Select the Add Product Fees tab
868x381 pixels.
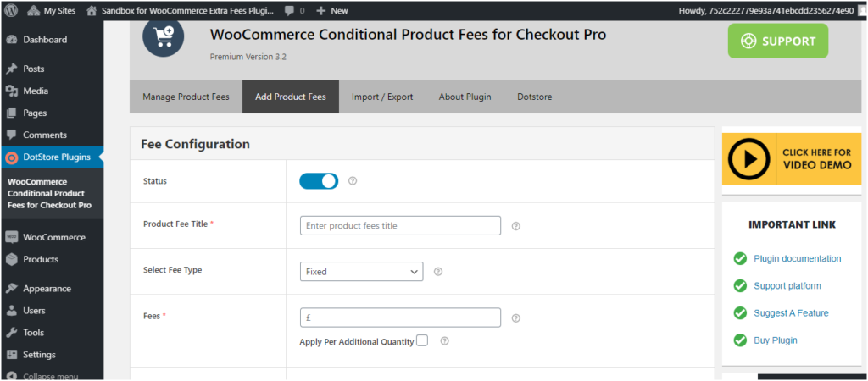(291, 97)
